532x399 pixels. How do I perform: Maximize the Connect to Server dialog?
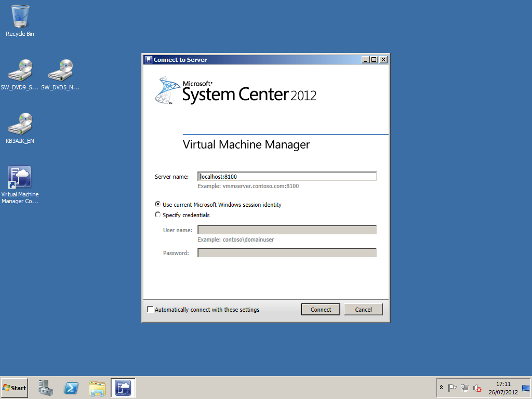point(374,60)
